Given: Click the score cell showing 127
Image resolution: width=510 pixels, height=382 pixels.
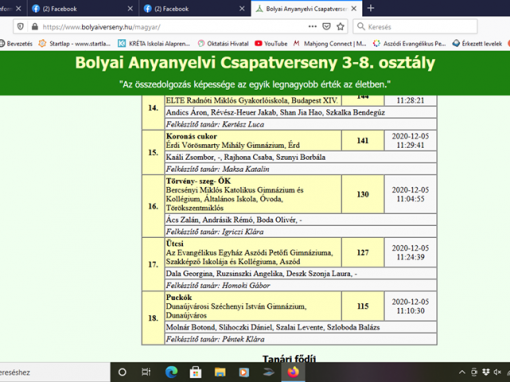Looking at the screenshot, I should click(x=363, y=253).
